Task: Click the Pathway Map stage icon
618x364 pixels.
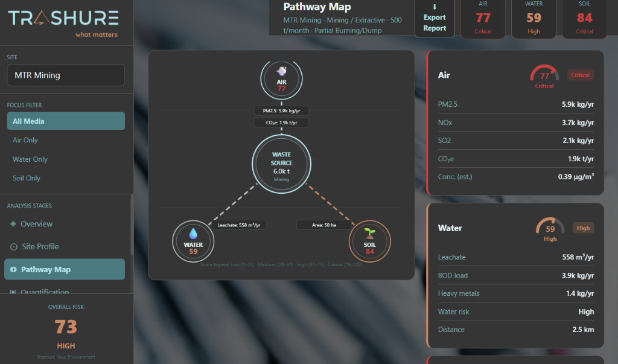Action: tap(13, 269)
